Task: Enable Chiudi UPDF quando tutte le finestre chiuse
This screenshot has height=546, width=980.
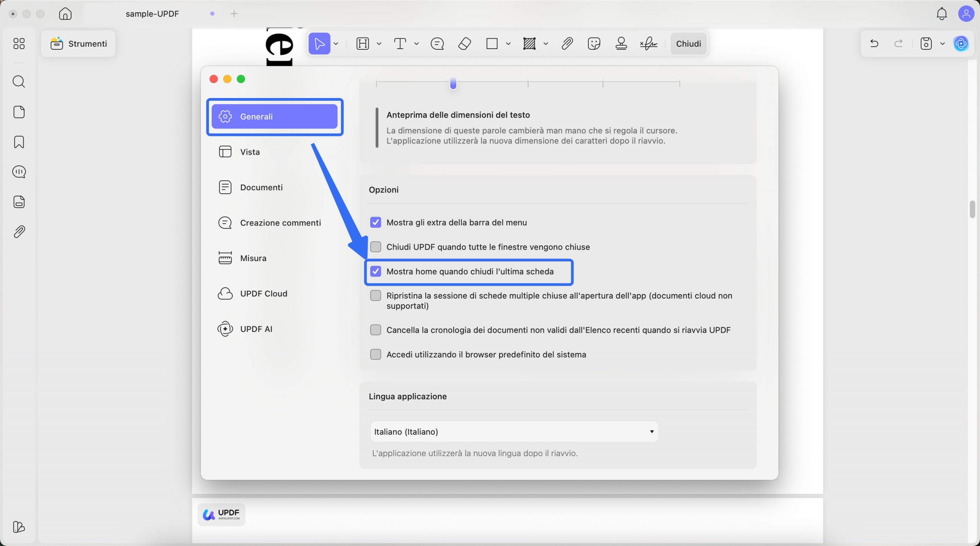Action: point(376,247)
